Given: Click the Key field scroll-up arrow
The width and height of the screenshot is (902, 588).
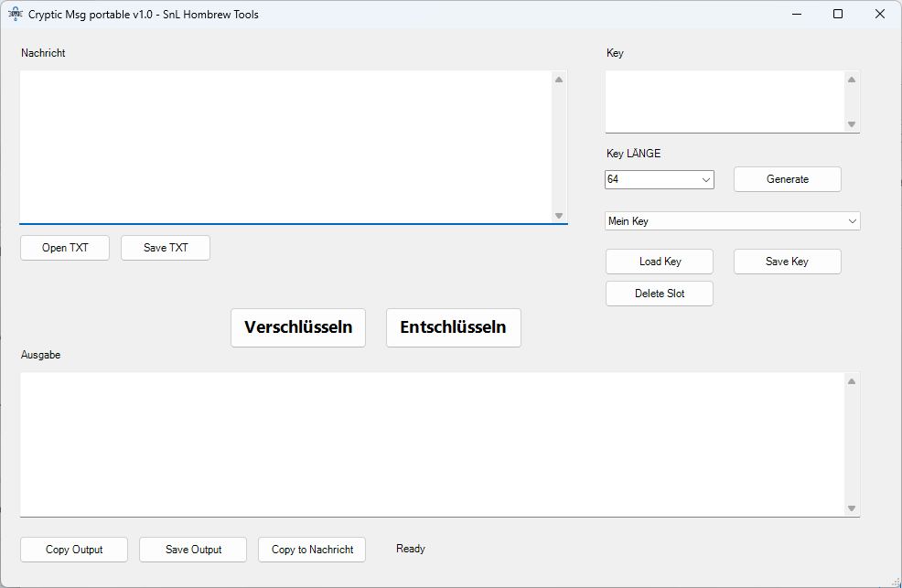Looking at the screenshot, I should tap(852, 80).
